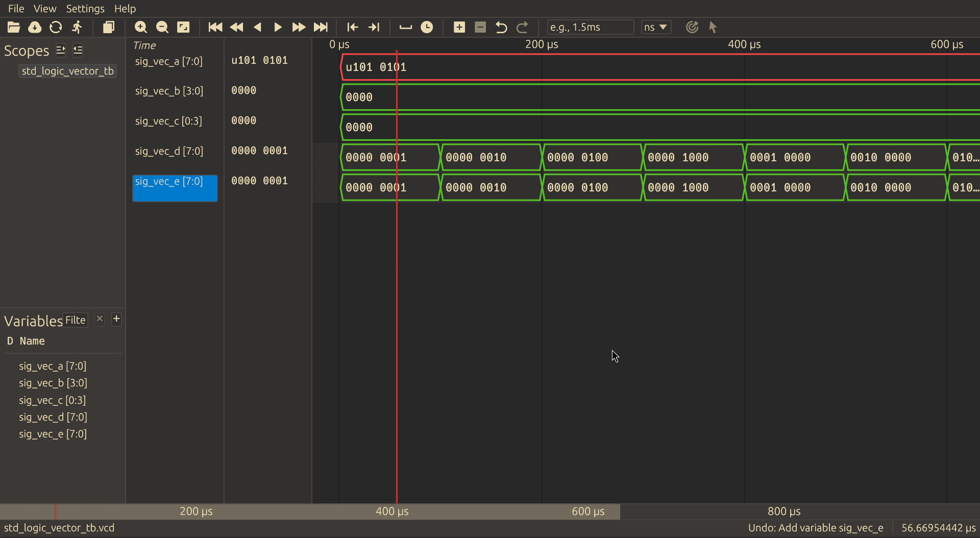Add sig_vec_a [7:0] from the Variables list
Viewport: 980px width, 538px height.
point(53,366)
